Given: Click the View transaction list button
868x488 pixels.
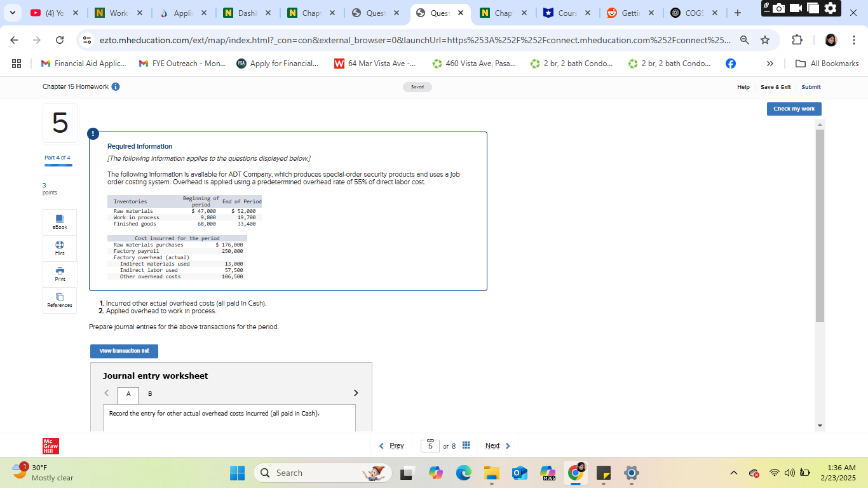Looking at the screenshot, I should pyautogui.click(x=124, y=351).
